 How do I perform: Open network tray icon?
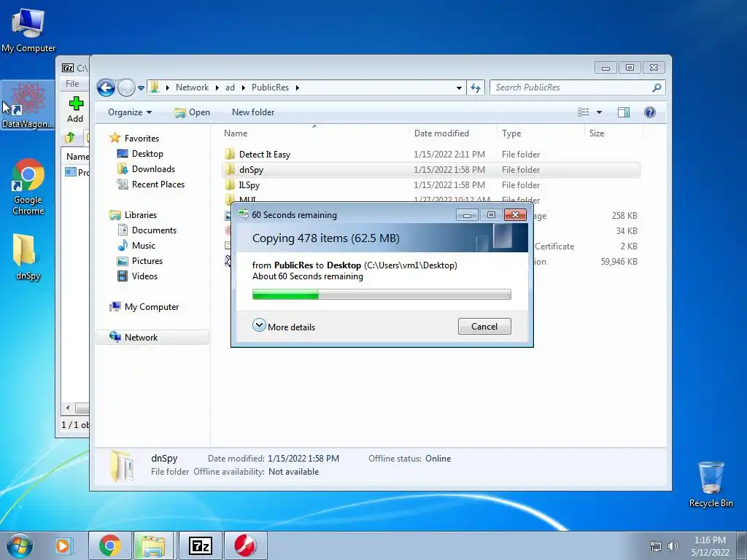[x=656, y=546]
